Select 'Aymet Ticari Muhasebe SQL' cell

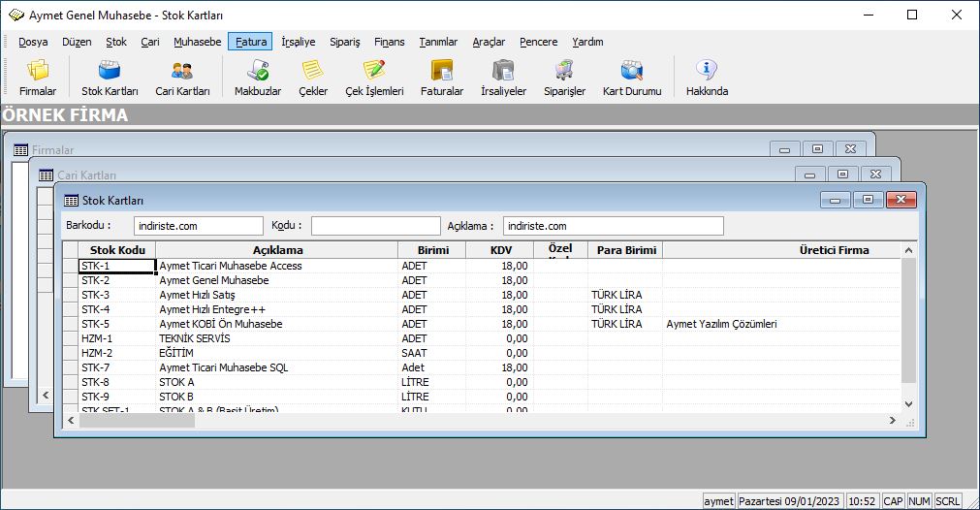(x=277, y=367)
